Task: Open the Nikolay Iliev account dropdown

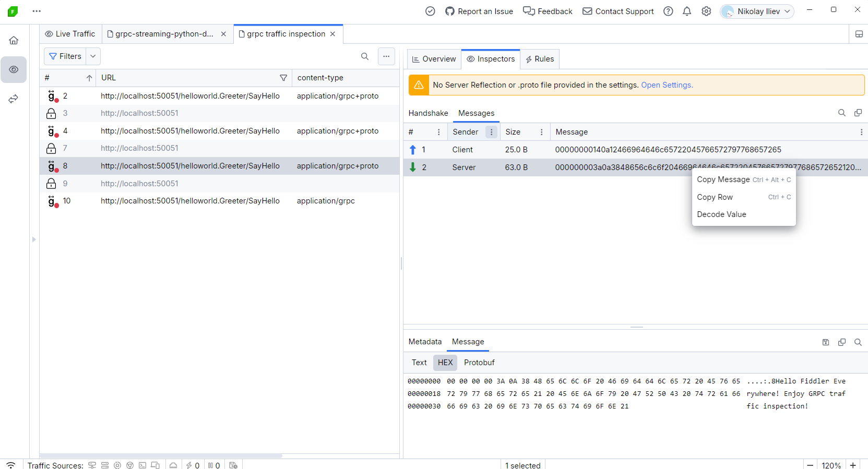Action: [757, 11]
